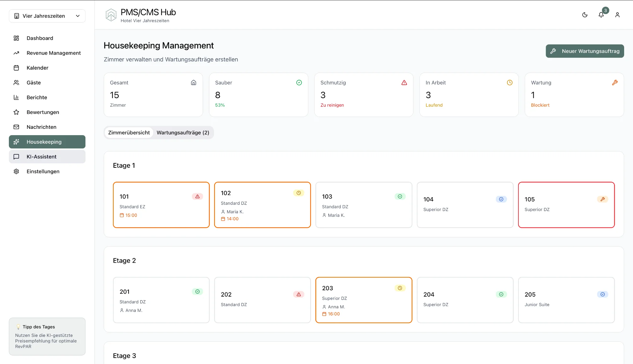Click the yellow clock badge on room 102
The image size is (633, 364).
[x=298, y=193]
